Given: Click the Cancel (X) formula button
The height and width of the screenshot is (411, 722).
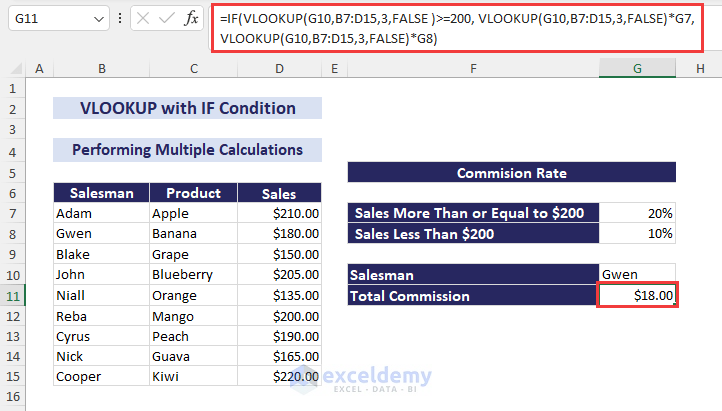Looking at the screenshot, I should 143,18.
